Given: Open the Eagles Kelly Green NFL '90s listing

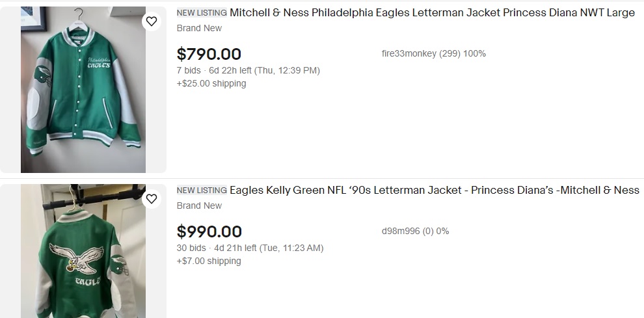Looking at the screenshot, I should pyautogui.click(x=434, y=190).
